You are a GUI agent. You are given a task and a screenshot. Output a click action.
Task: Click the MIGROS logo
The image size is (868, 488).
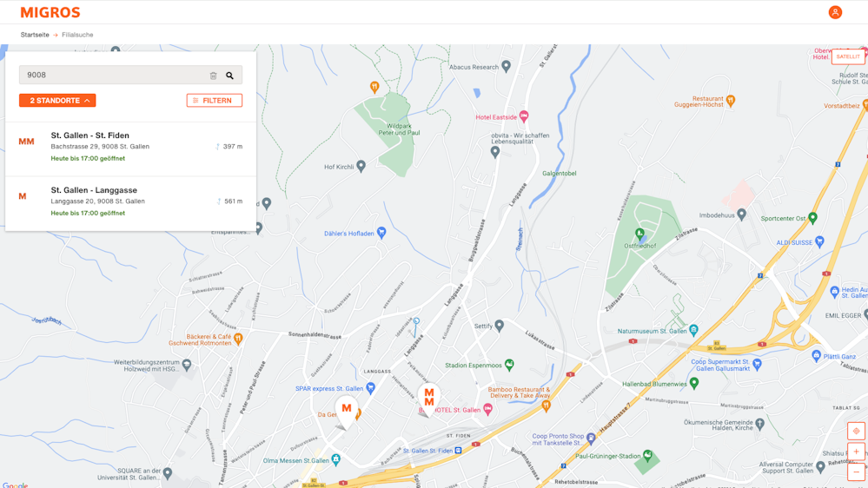point(50,12)
